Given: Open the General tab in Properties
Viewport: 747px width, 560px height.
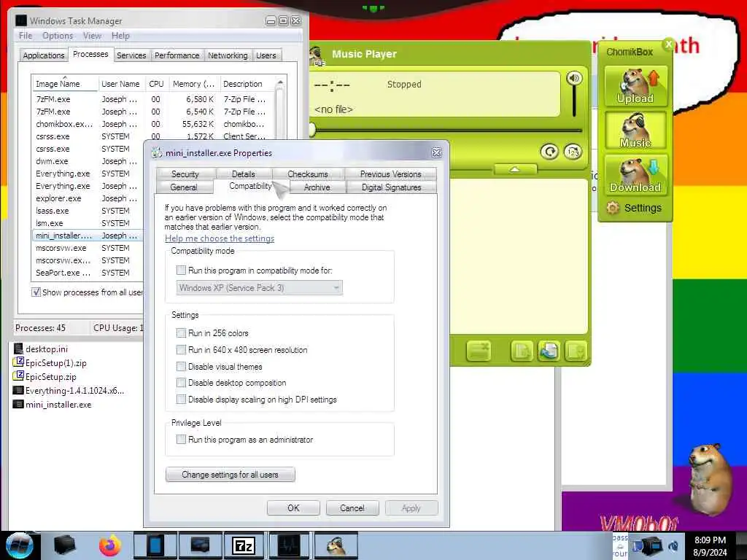Looking at the screenshot, I should pos(184,187).
